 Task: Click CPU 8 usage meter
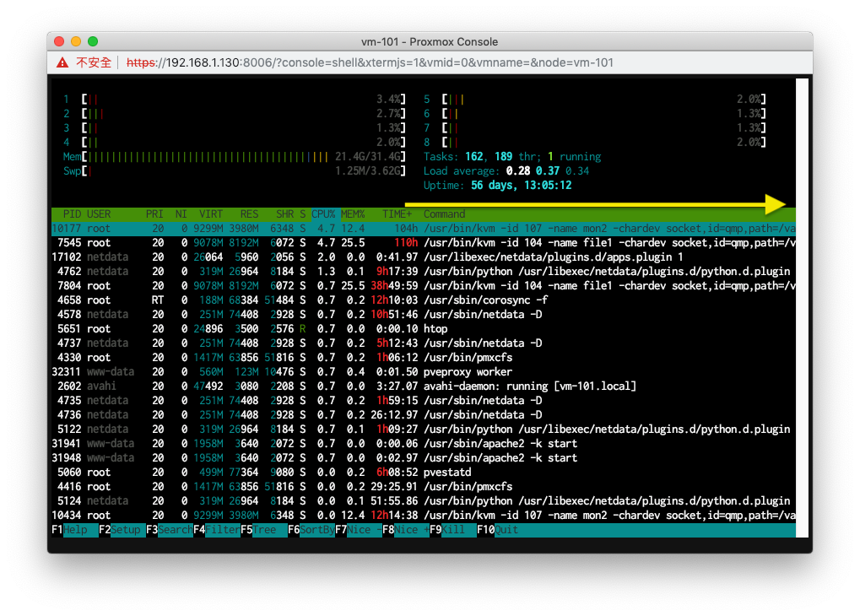tap(594, 143)
